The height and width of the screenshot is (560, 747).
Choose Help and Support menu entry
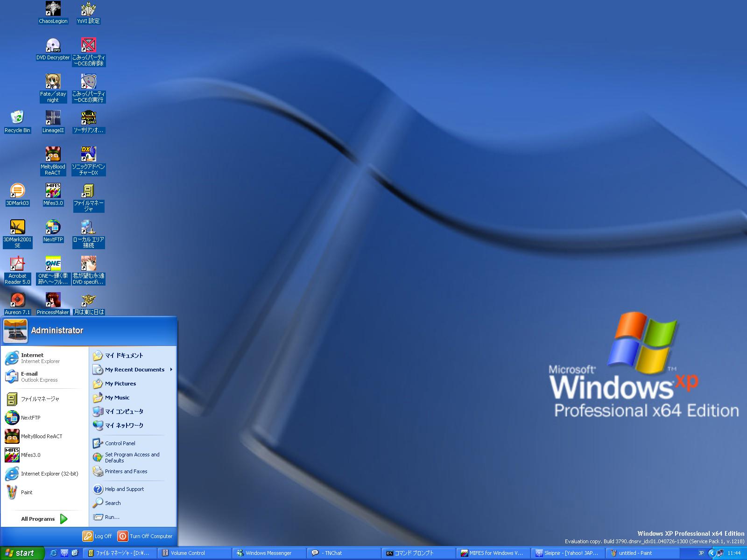pos(124,489)
